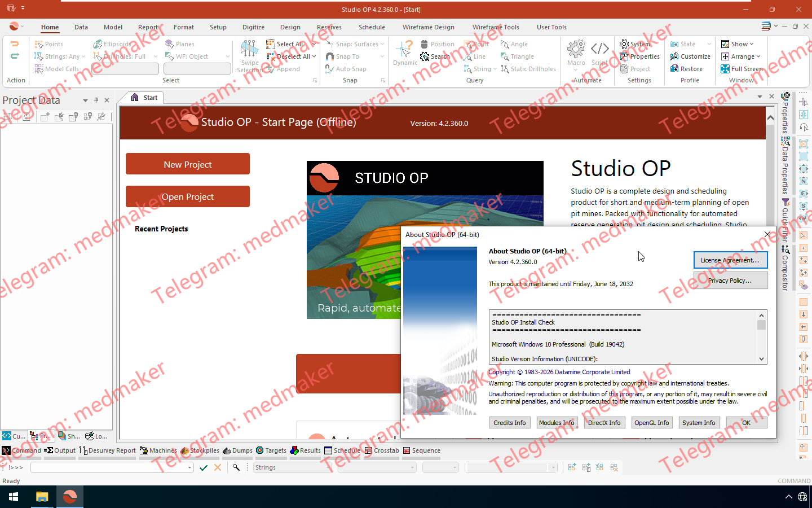Open the Wireframe Design ribbon tab
The height and width of the screenshot is (508, 812).
[428, 27]
